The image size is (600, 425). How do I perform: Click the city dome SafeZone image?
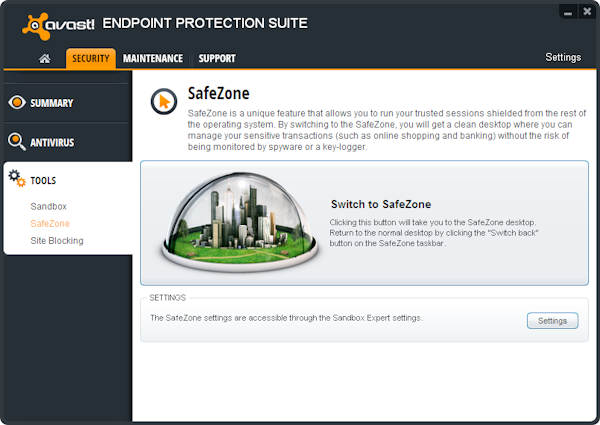click(240, 222)
